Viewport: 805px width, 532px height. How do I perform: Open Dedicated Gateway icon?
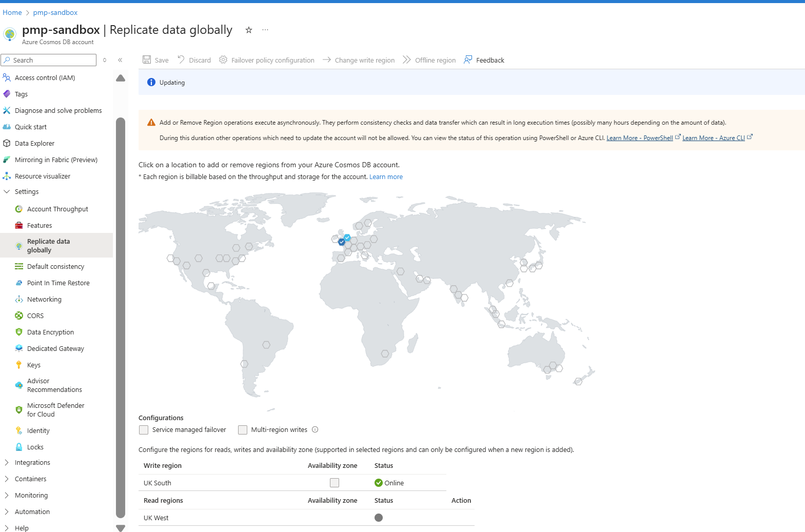pyautogui.click(x=19, y=348)
